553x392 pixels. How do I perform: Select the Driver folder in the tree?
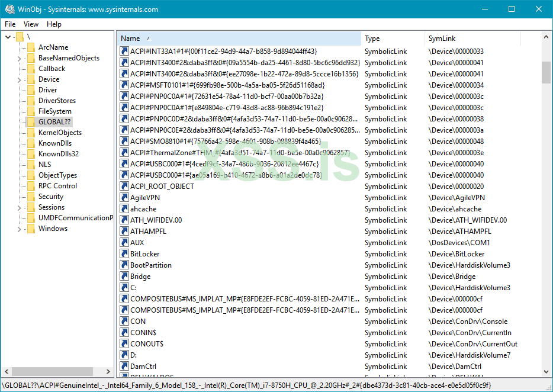(x=47, y=90)
